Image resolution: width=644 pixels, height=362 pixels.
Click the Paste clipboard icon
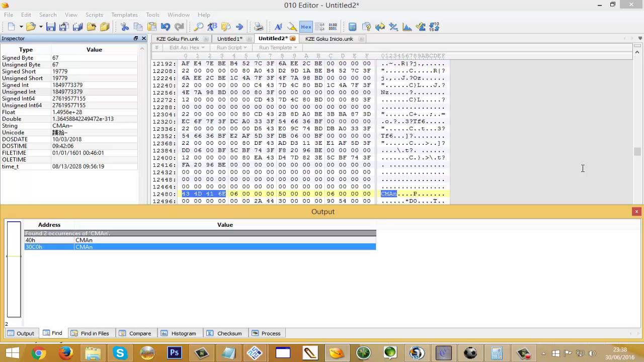coord(152,27)
